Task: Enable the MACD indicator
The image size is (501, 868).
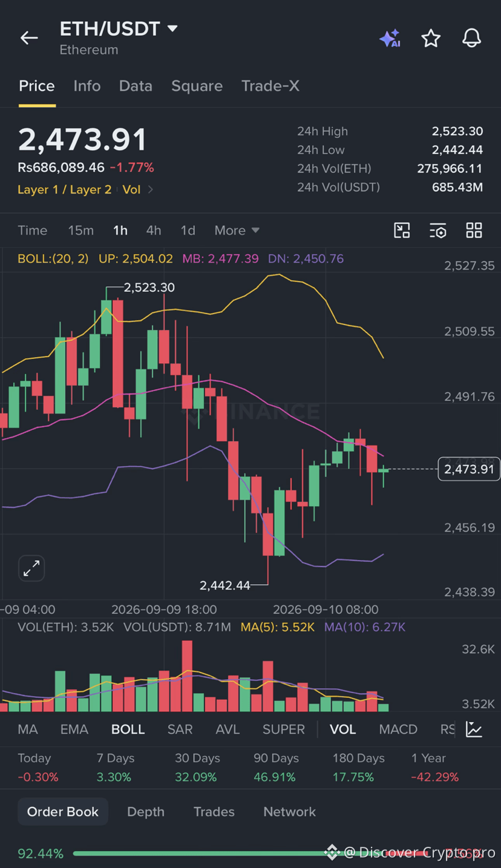Action: point(398,729)
